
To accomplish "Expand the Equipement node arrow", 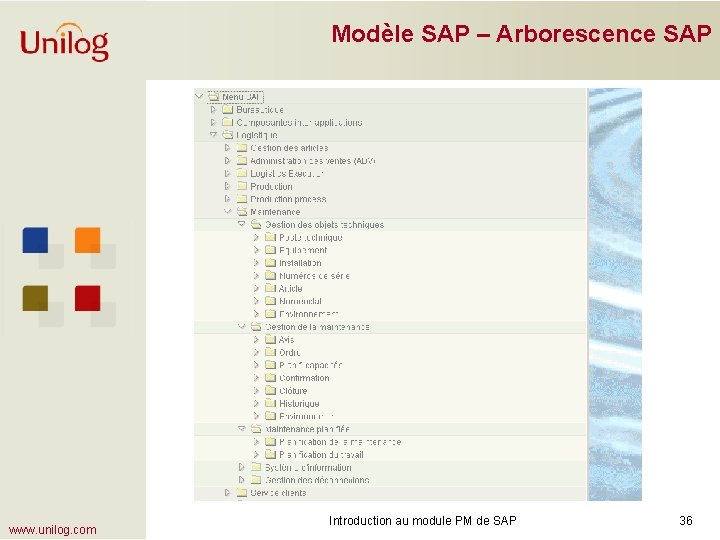I will point(256,250).
